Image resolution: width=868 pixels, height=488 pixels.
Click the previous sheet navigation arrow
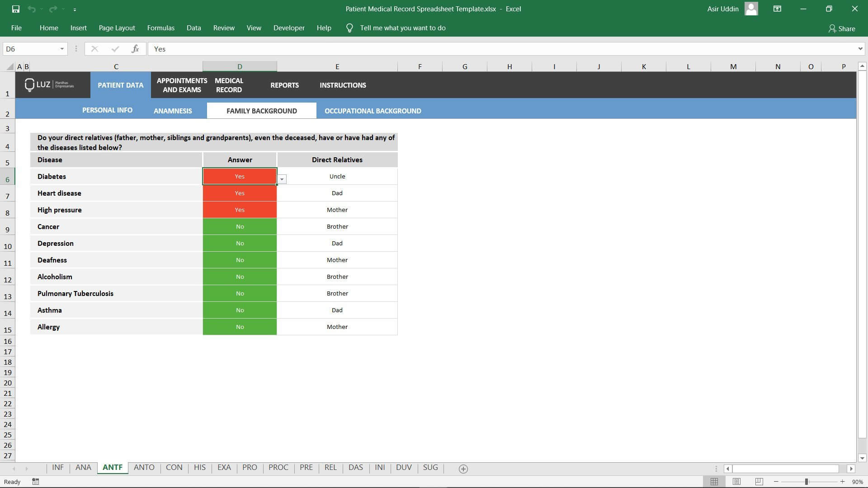(14, 469)
